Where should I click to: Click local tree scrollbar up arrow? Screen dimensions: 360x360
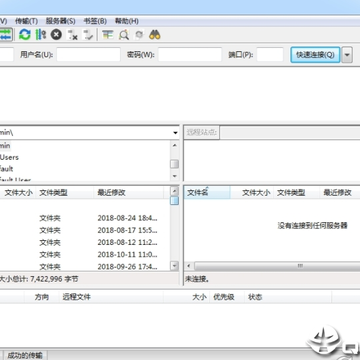pyautogui.click(x=175, y=145)
